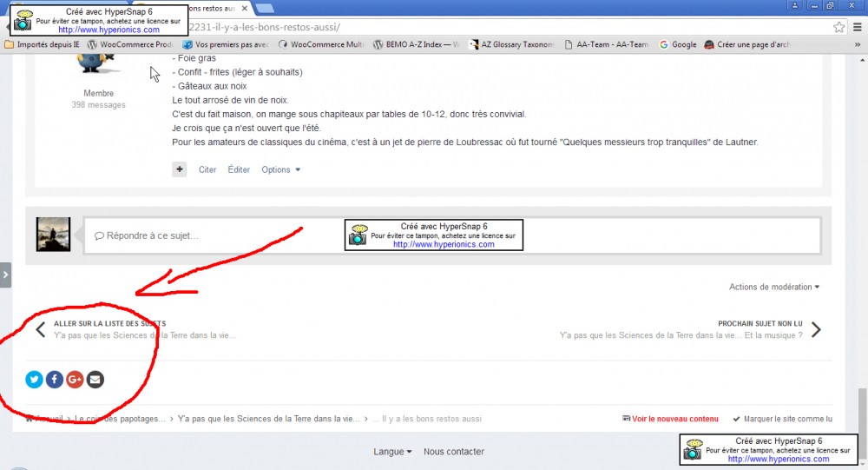Screen dimensions: 868x470
Task: Click the Il y a les bons restos aussi breadcrumb
Action: click(427, 419)
